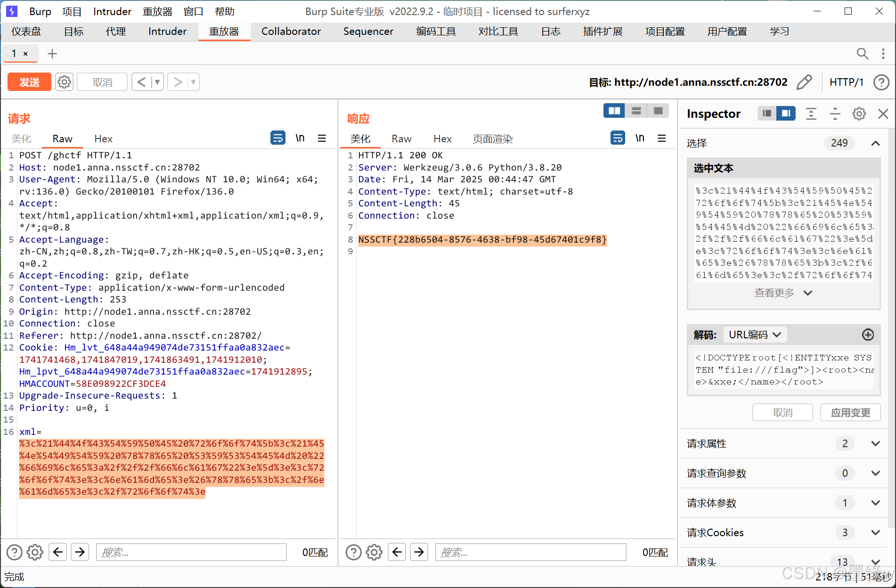Open the 项目 menu
896x588 pixels.
coord(72,11)
